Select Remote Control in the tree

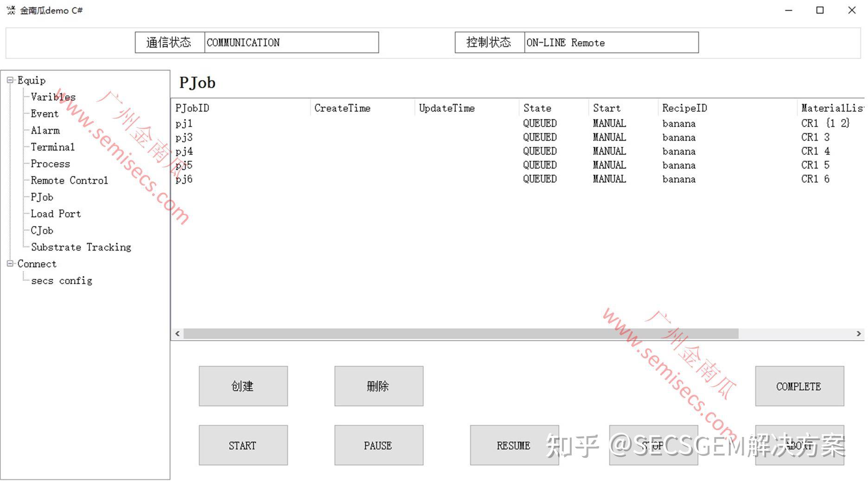tap(69, 180)
